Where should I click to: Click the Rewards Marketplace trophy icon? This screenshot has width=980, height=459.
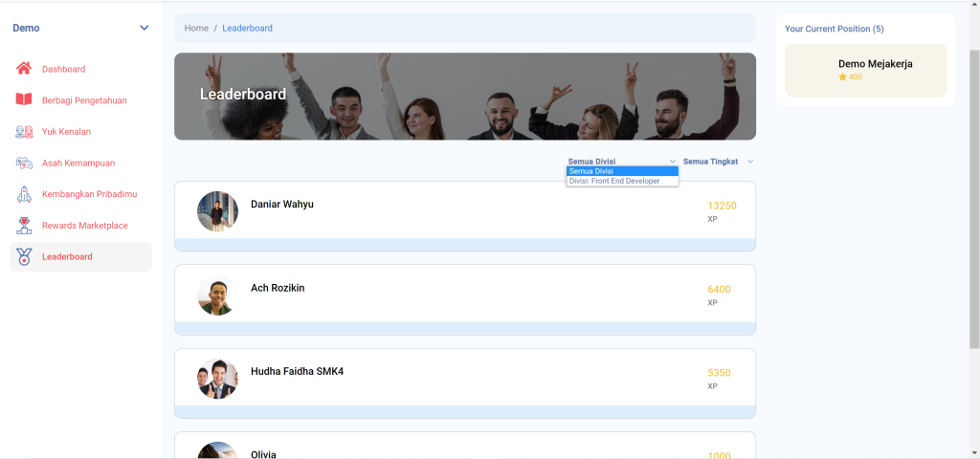pyautogui.click(x=24, y=226)
